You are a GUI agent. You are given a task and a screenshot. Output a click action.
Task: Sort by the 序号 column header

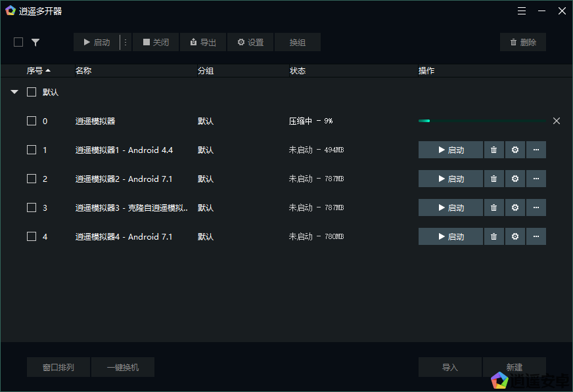point(38,70)
